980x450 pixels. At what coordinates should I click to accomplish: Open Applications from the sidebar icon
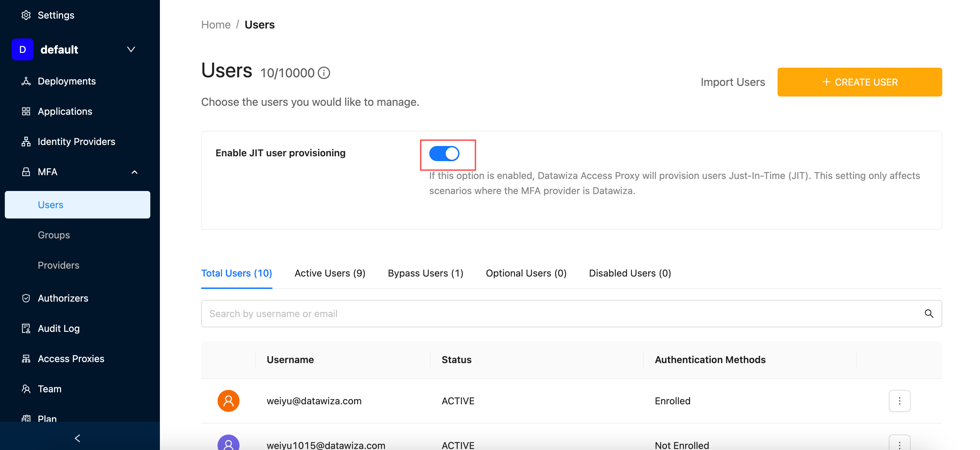[x=25, y=111]
